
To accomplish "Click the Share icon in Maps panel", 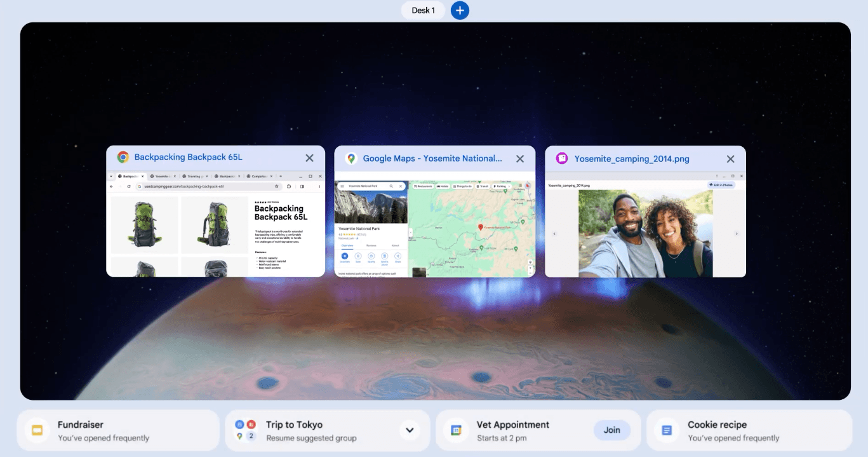I will click(x=397, y=256).
